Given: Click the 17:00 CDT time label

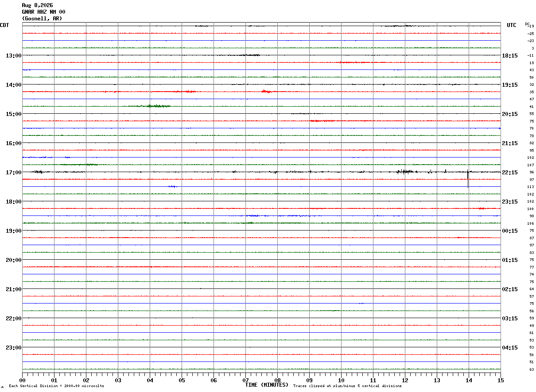Looking at the screenshot, I should click(13, 172).
